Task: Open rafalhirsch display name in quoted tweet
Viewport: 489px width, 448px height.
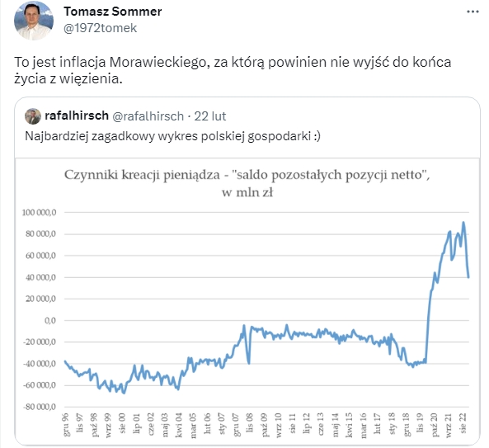Action: 77,116
